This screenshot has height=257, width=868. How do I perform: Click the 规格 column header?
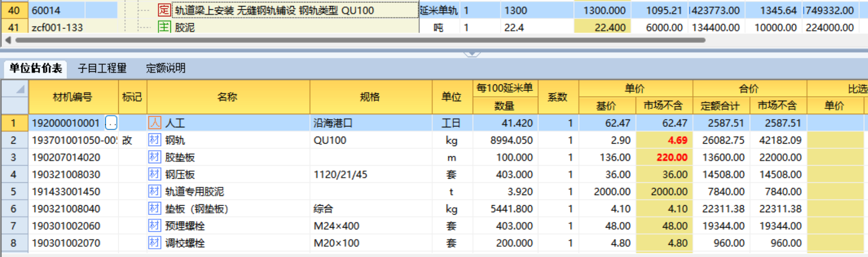371,97
